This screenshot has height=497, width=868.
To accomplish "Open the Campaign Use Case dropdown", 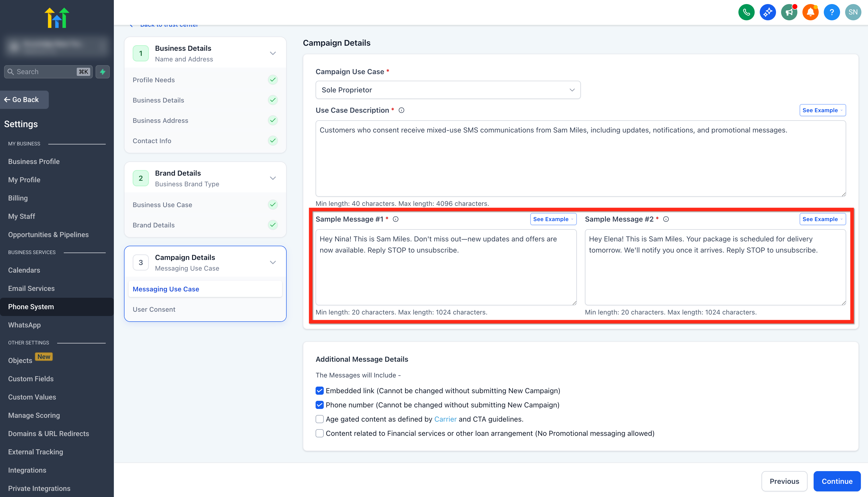I will click(448, 90).
